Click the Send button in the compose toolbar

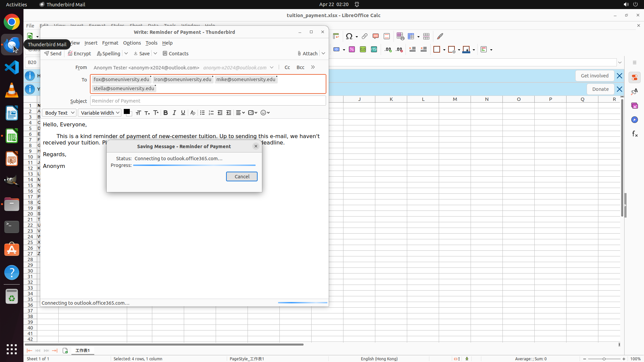click(53, 54)
